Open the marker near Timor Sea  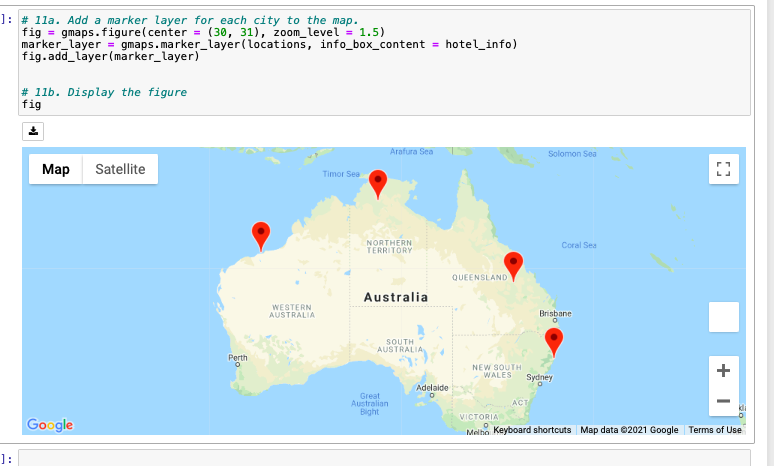(x=378, y=184)
